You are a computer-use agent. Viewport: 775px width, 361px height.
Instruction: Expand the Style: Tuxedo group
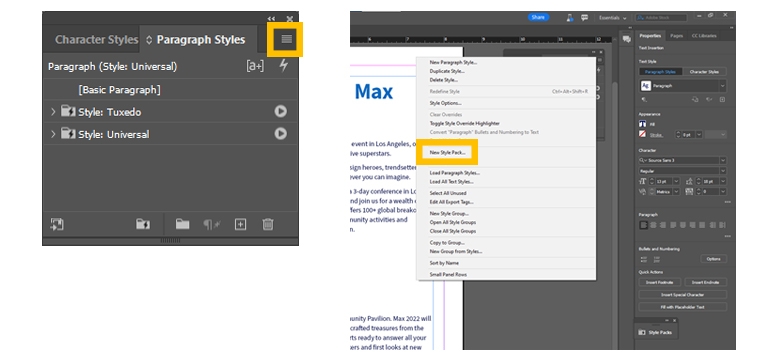(53, 112)
